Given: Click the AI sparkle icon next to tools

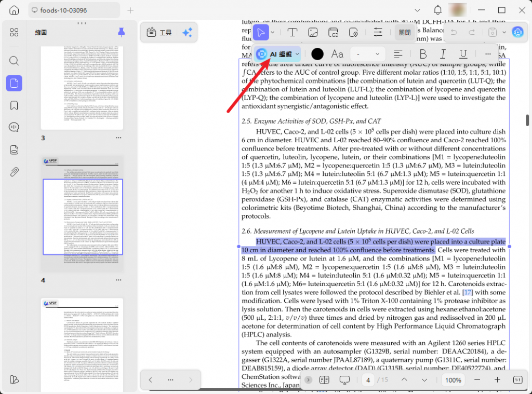Looking at the screenshot, I should click(187, 32).
